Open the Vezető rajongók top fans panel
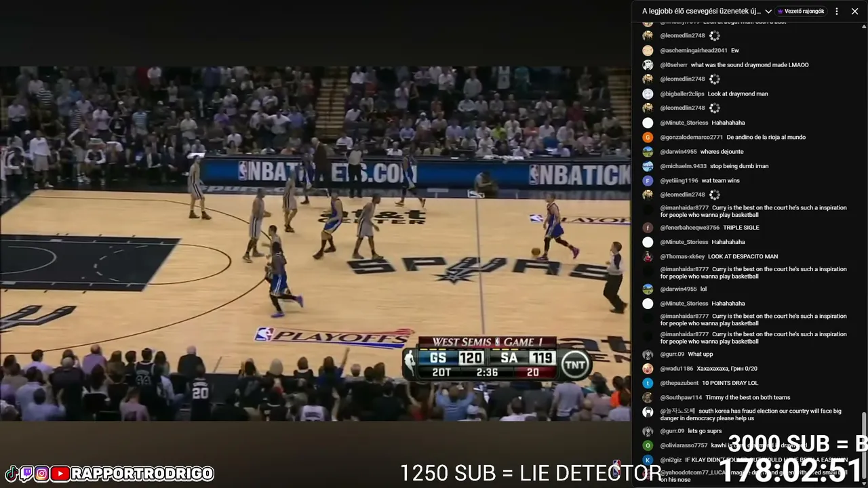The width and height of the screenshot is (868, 488). coord(801,12)
